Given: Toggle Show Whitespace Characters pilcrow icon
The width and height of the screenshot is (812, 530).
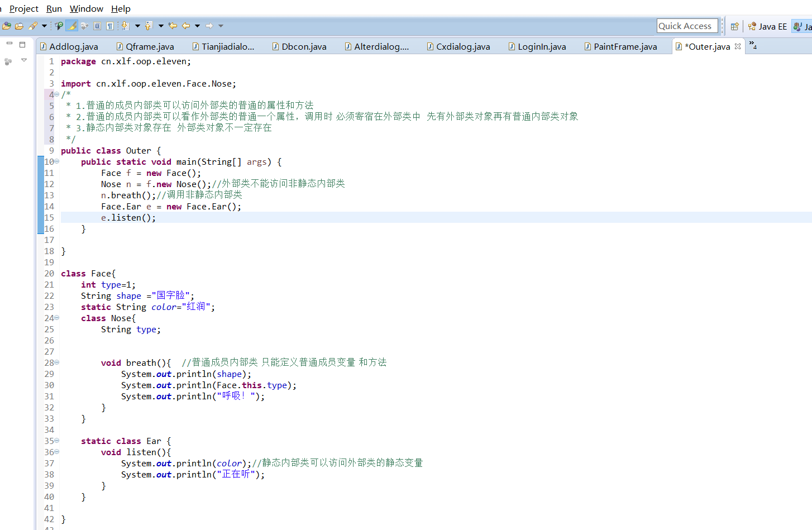Looking at the screenshot, I should [110, 26].
